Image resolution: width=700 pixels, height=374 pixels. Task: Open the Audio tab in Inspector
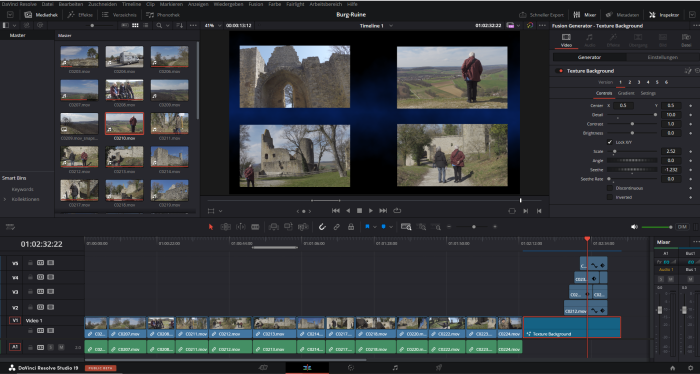click(x=590, y=40)
